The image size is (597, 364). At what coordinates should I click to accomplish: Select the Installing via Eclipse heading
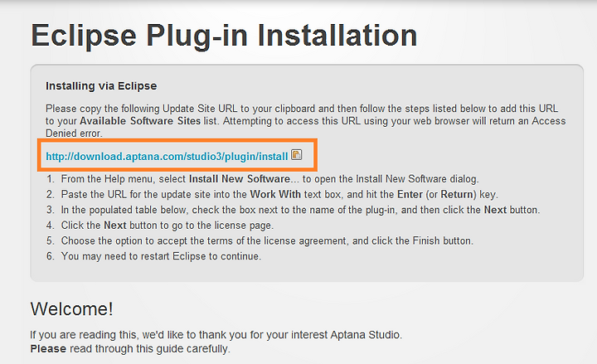(x=101, y=86)
